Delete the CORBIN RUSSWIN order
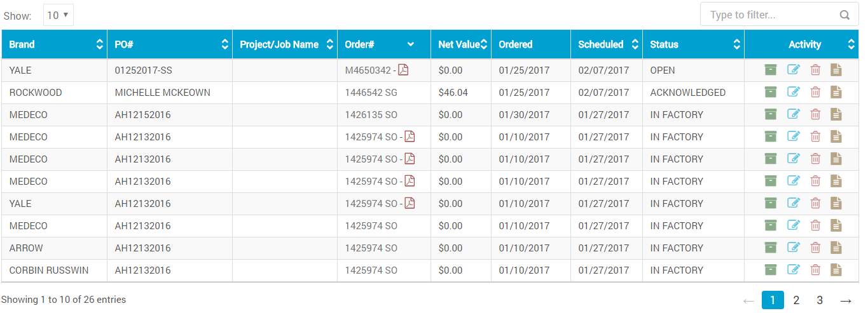This screenshot has height=313, width=868. pos(815,270)
